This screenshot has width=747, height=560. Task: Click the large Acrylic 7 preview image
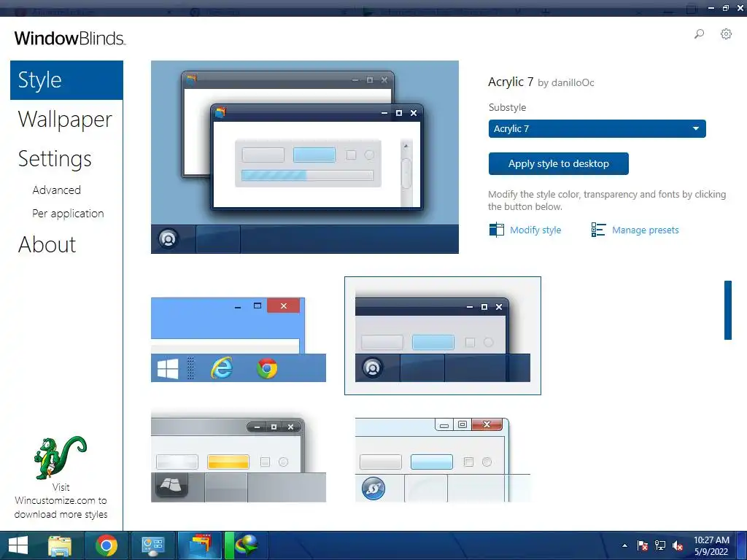[305, 157]
